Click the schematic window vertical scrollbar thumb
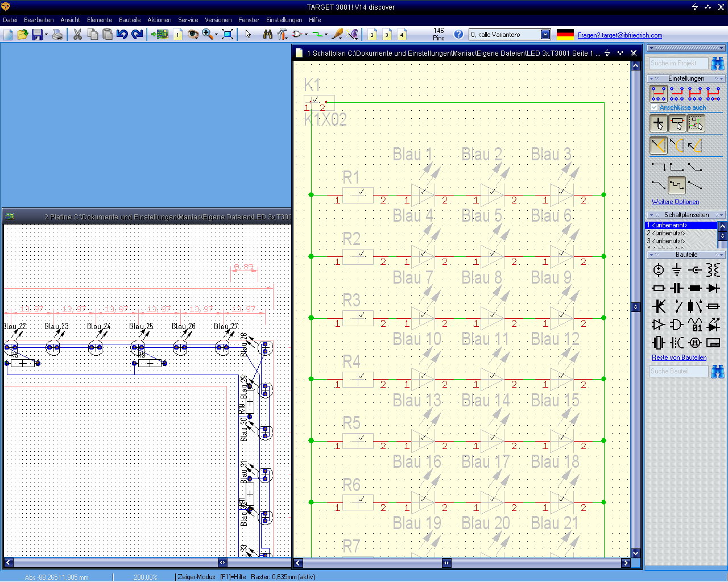This screenshot has height=582, width=728. [635, 307]
